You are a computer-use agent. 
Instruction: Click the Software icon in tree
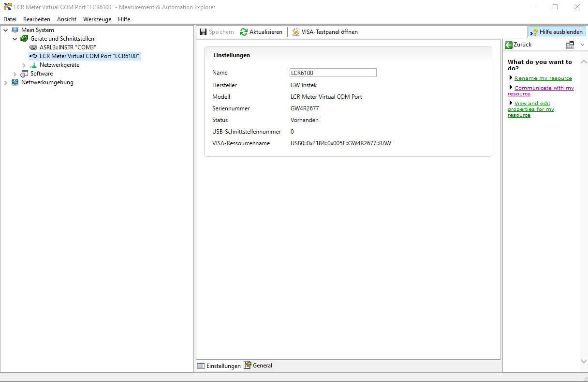click(24, 74)
